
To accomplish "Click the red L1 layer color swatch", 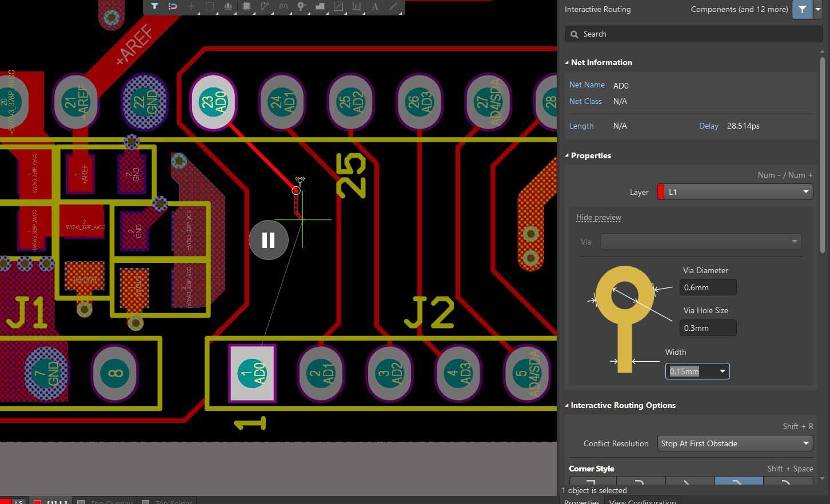I will pyautogui.click(x=661, y=192).
